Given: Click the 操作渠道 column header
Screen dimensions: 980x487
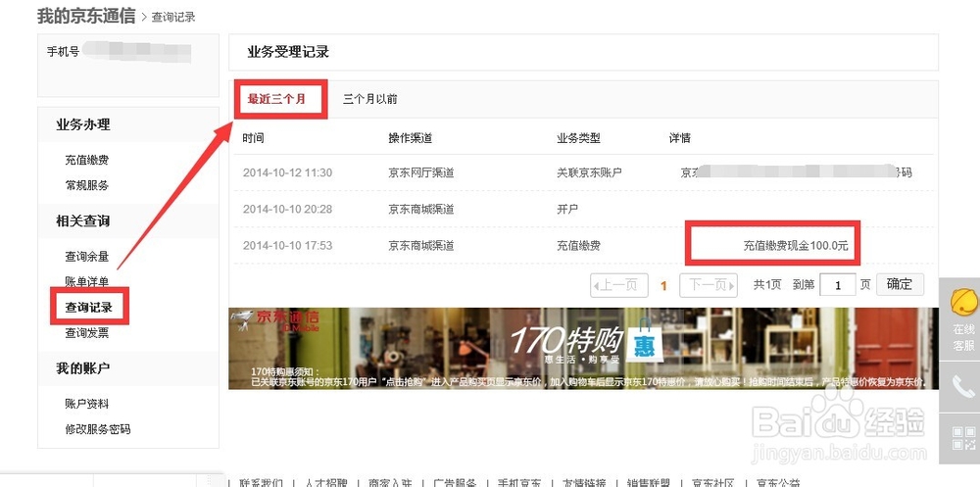Looking at the screenshot, I should point(410,138).
